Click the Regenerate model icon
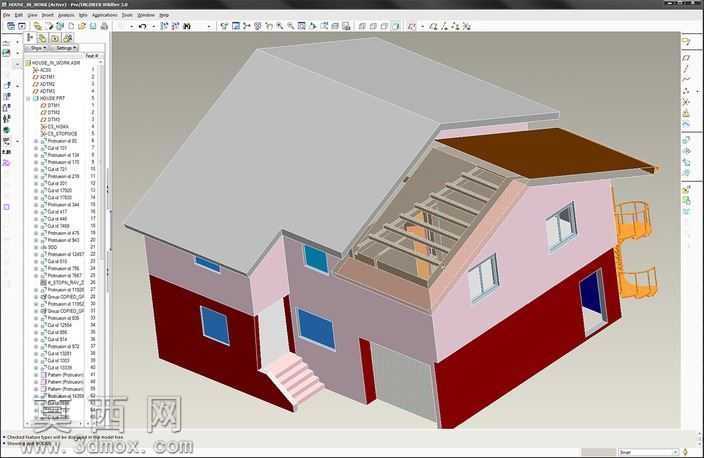Screen dimensions: 704x458 pyautogui.click(x=164, y=26)
